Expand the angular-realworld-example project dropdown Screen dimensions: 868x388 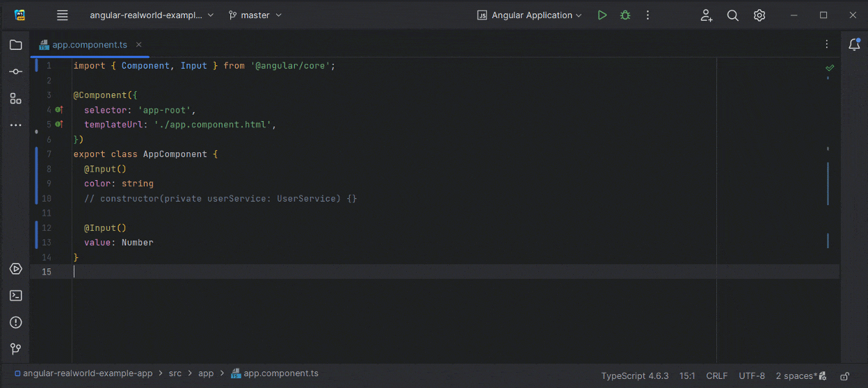[x=152, y=15]
